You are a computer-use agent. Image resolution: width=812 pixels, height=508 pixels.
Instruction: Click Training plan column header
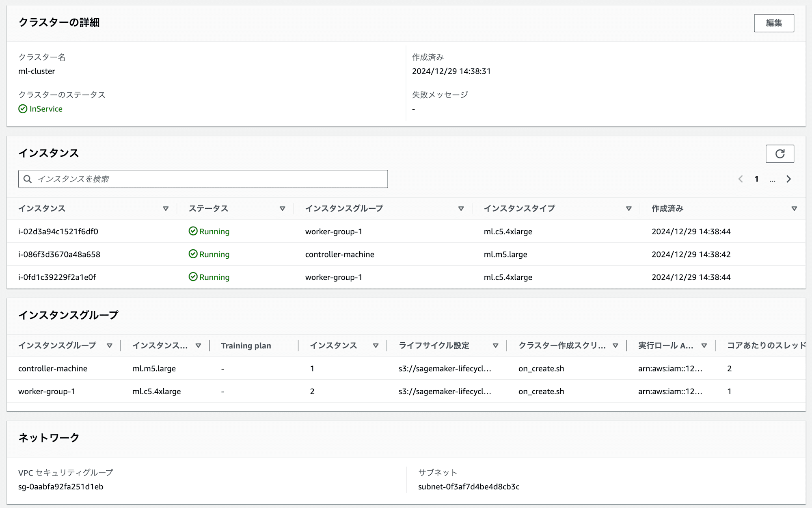pyautogui.click(x=246, y=346)
